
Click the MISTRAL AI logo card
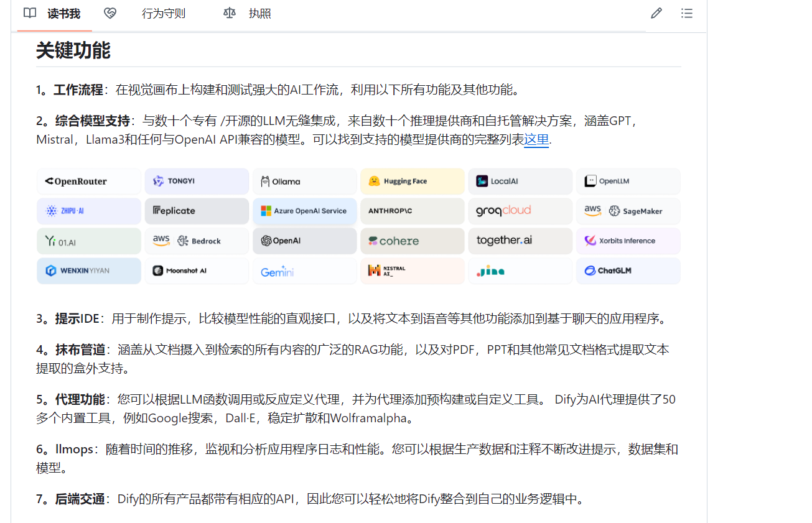click(x=413, y=271)
